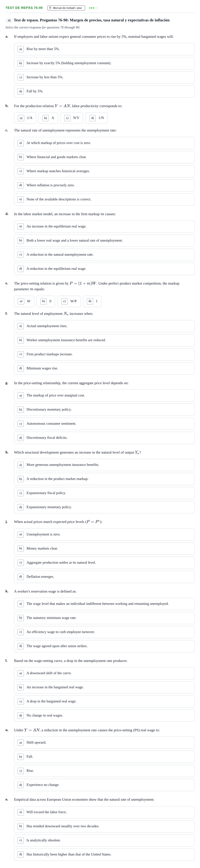Choose 'A reduction in the product market markup'
200x868 pixels.
point(104,479)
